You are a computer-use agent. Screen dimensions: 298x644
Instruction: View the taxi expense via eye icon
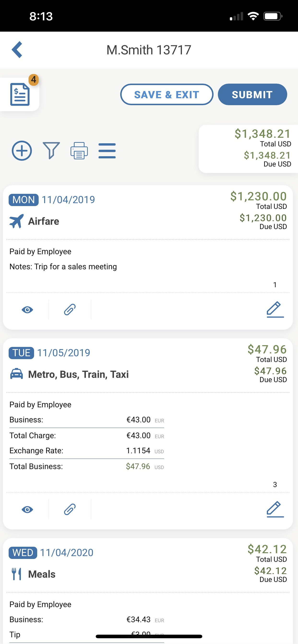27,510
